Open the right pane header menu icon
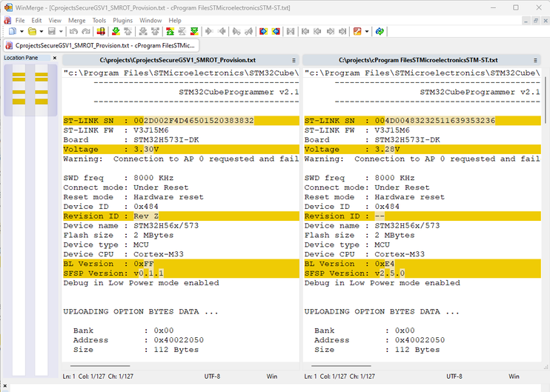550x392 pixels. click(535, 60)
